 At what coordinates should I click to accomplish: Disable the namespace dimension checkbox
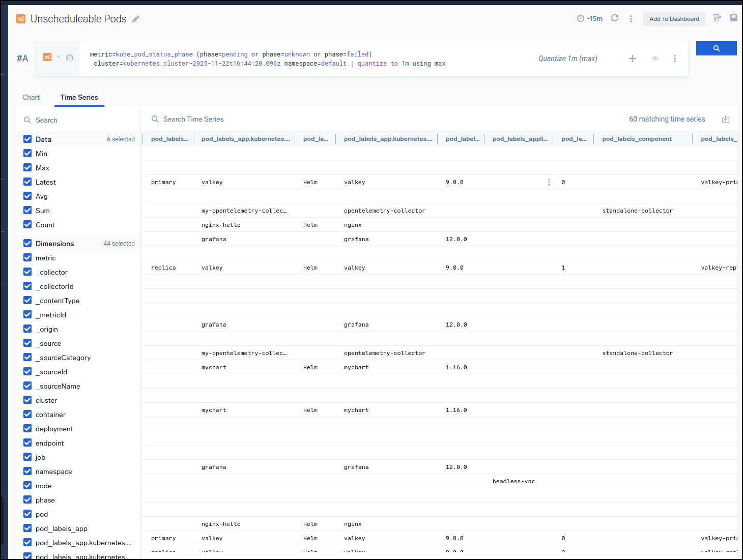tap(27, 471)
